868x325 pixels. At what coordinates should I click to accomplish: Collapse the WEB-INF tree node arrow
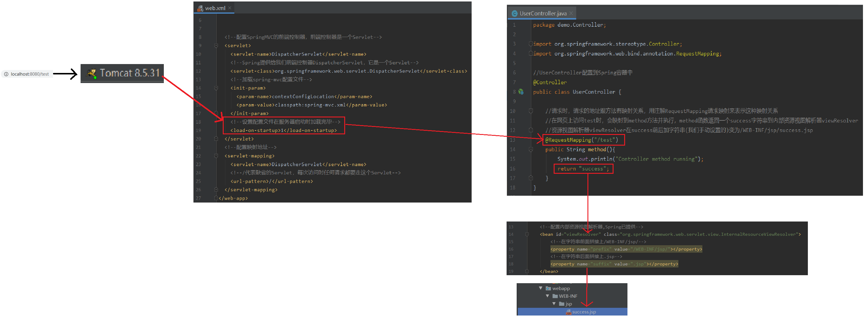click(x=547, y=296)
